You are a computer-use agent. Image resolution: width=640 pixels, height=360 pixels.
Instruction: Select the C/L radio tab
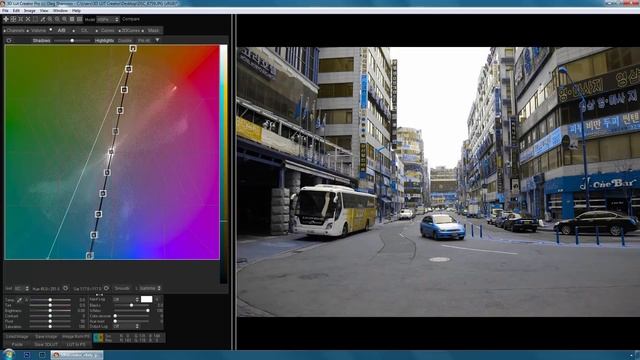click(82, 30)
